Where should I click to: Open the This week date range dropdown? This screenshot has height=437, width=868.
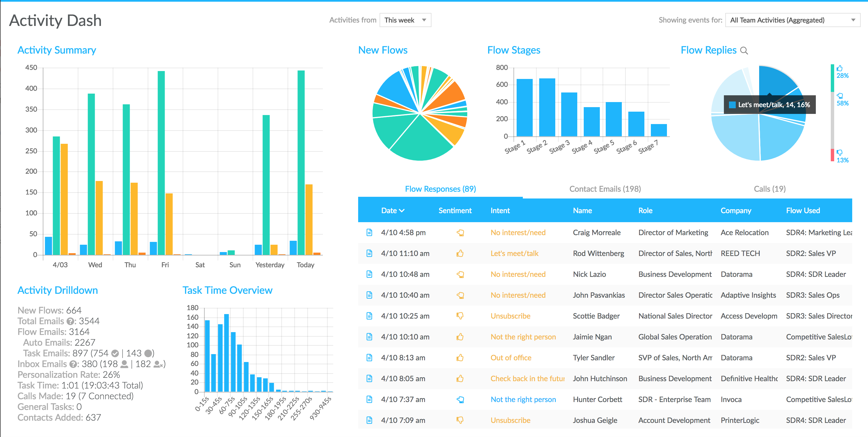(405, 20)
